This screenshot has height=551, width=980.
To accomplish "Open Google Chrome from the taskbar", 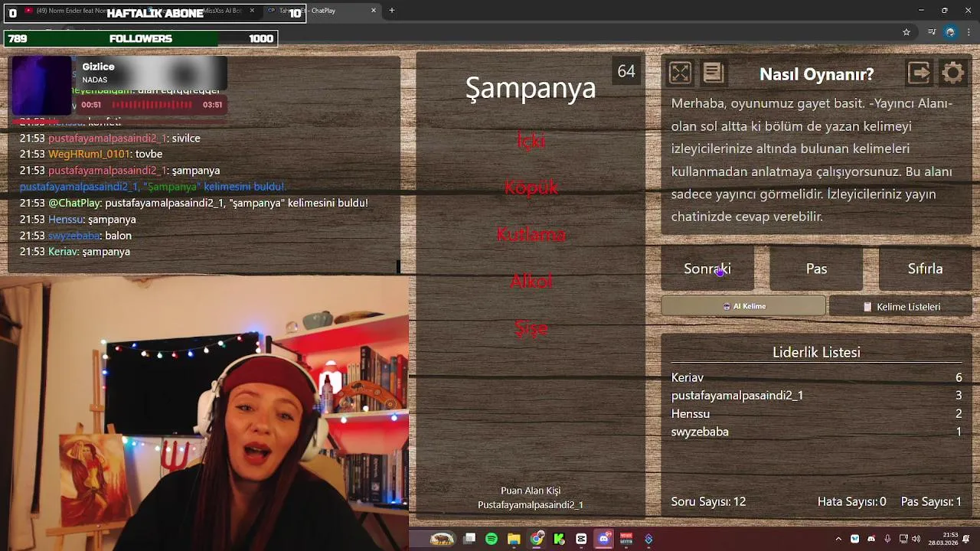I will point(537,539).
